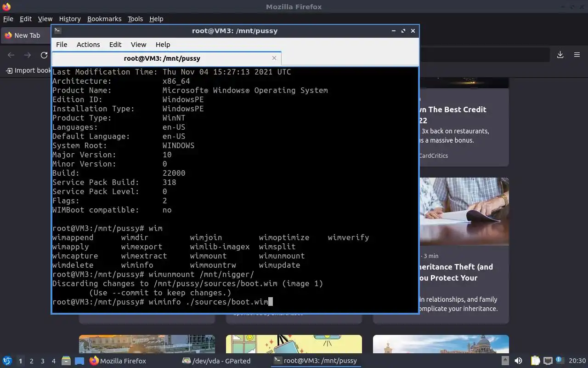Open Firefox File menu

(x=8, y=19)
